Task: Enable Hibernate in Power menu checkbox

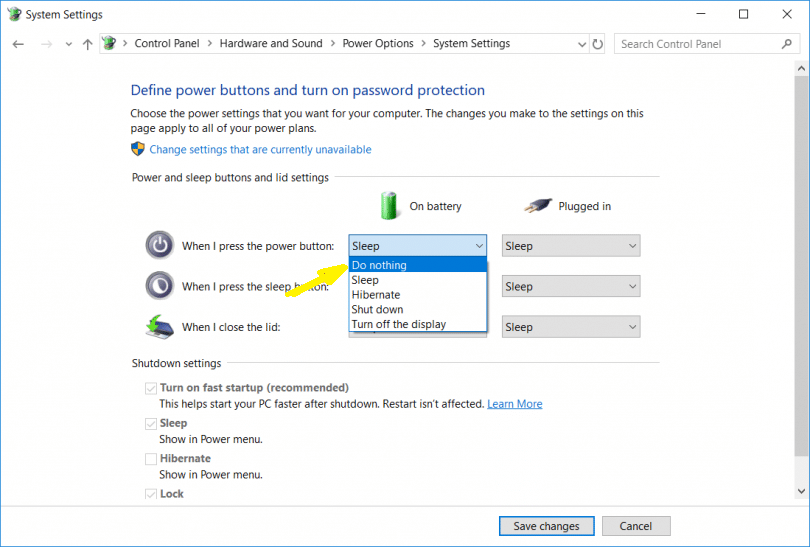Action: pos(151,459)
